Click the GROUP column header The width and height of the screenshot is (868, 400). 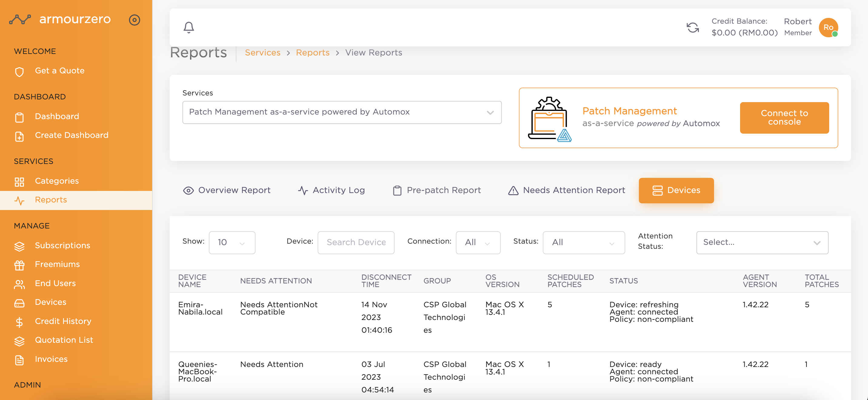[x=437, y=281]
